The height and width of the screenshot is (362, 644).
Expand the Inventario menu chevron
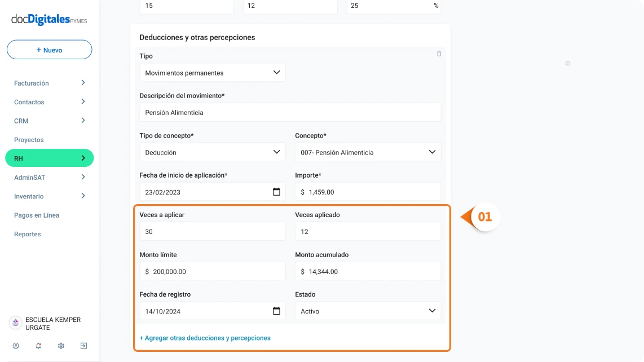pos(83,196)
